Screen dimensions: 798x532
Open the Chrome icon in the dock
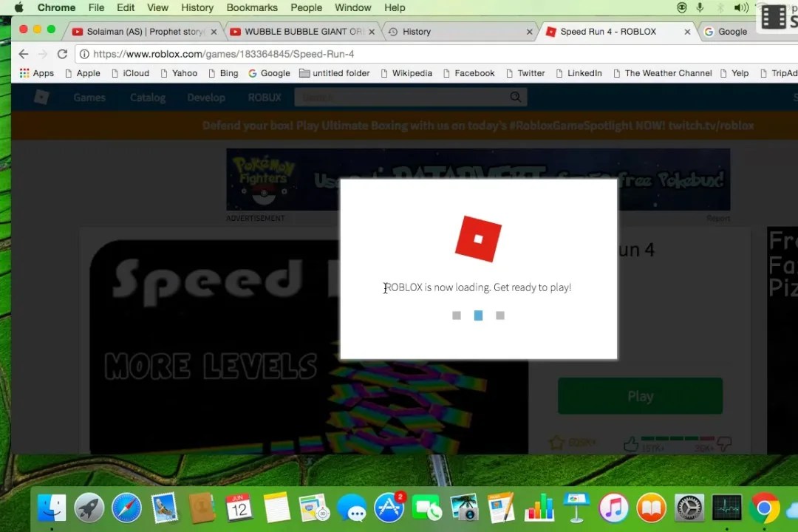(764, 508)
